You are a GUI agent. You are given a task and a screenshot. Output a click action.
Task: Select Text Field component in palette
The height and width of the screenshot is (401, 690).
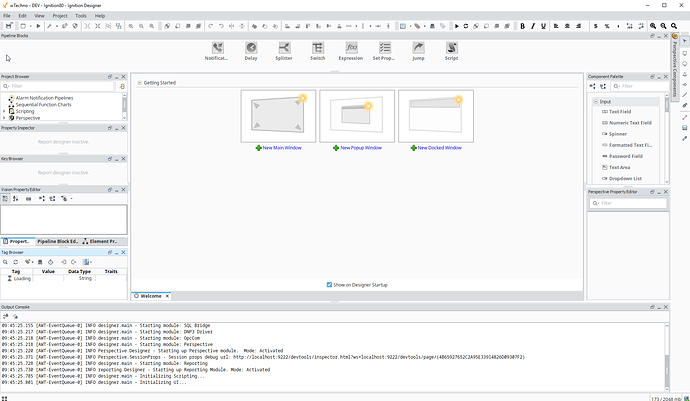click(x=617, y=112)
